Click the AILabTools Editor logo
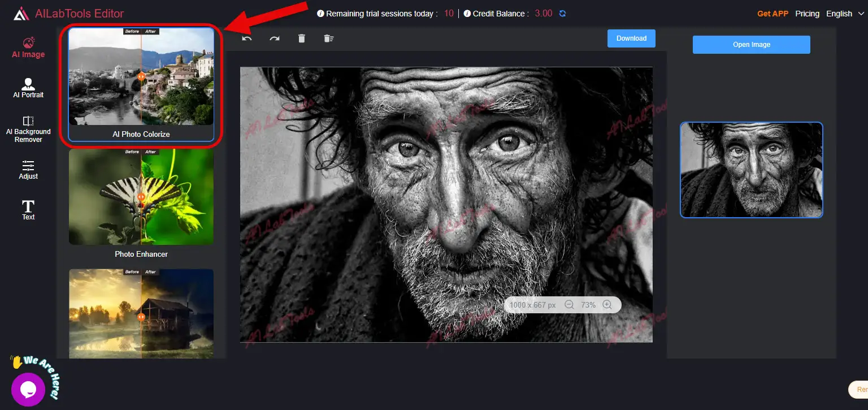The height and width of the screenshot is (410, 868). click(68, 14)
